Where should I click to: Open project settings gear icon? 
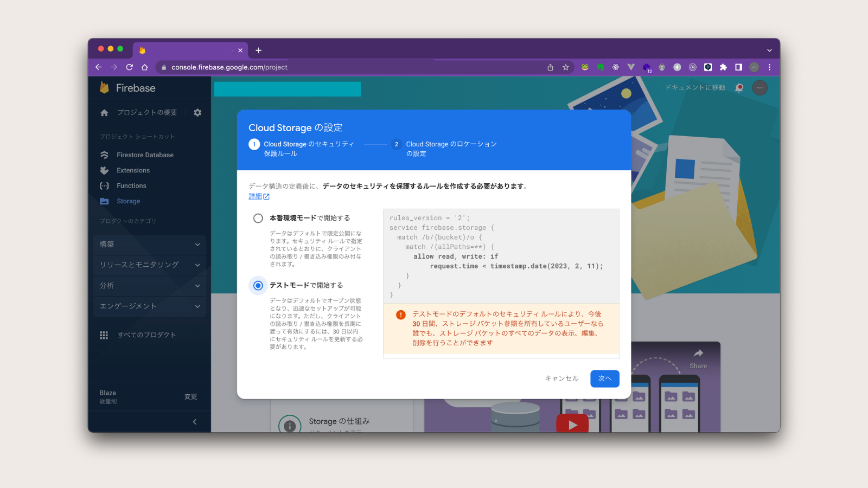pos(197,113)
